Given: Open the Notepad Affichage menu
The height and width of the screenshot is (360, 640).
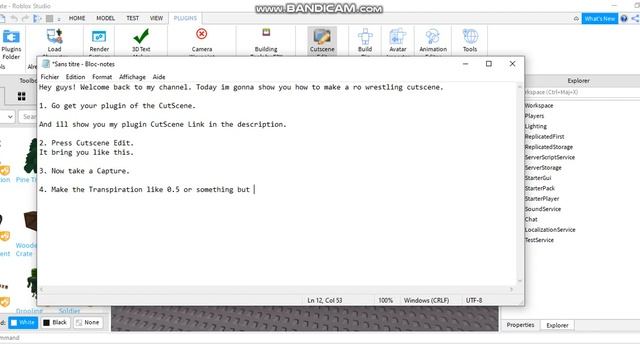Looking at the screenshot, I should [x=132, y=77].
